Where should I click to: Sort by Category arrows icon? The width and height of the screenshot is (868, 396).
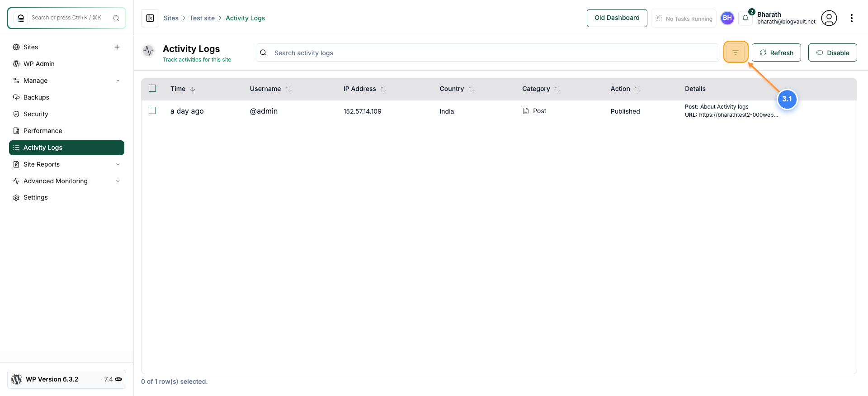557,89
